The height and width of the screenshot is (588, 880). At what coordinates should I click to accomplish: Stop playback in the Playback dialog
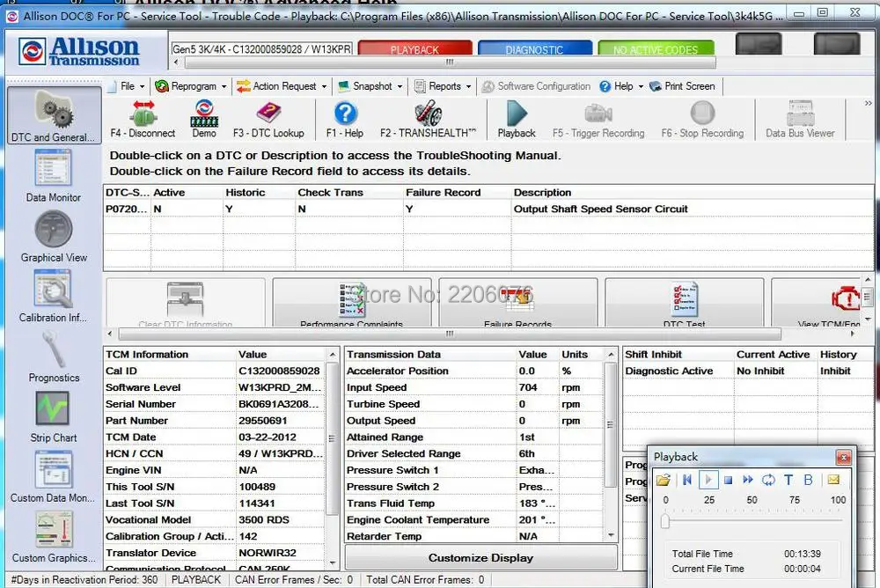coord(728,481)
